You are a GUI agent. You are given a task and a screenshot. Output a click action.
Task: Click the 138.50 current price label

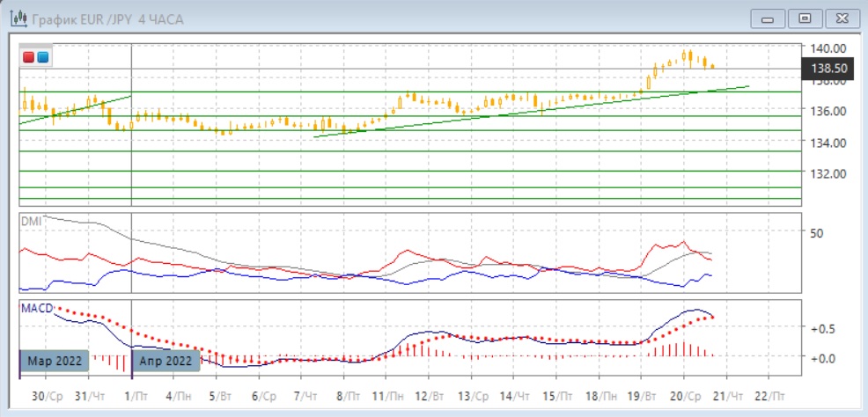point(828,68)
